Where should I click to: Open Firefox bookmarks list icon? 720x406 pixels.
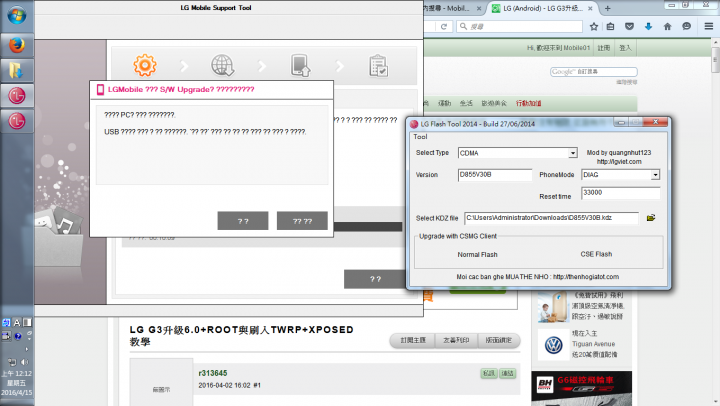pos(610,27)
